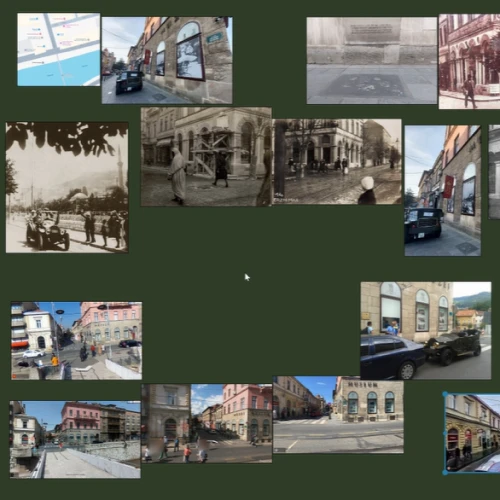500x500 pixels.
Task: Click the photo of vintage car behind blue sedan
Action: 426,331
